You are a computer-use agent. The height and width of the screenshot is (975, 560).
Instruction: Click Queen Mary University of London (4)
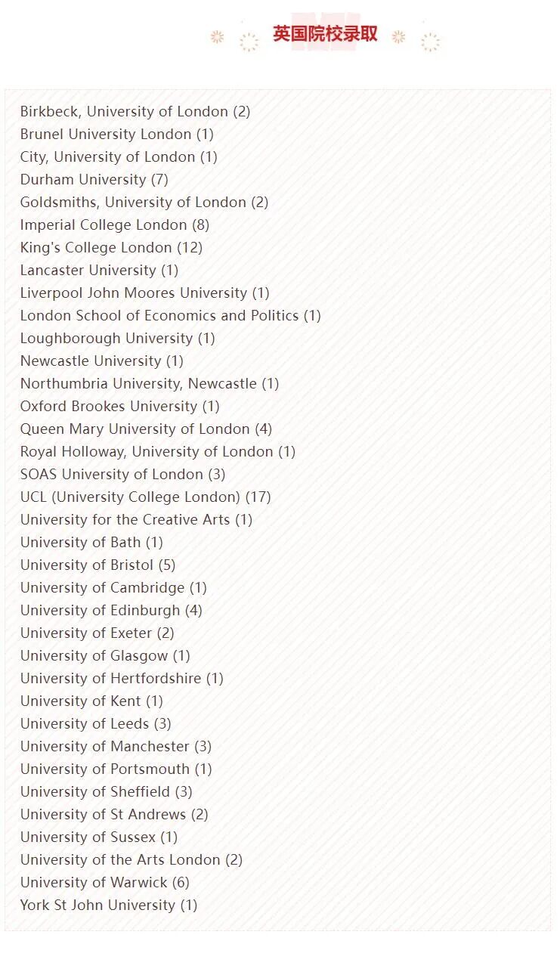(x=146, y=429)
